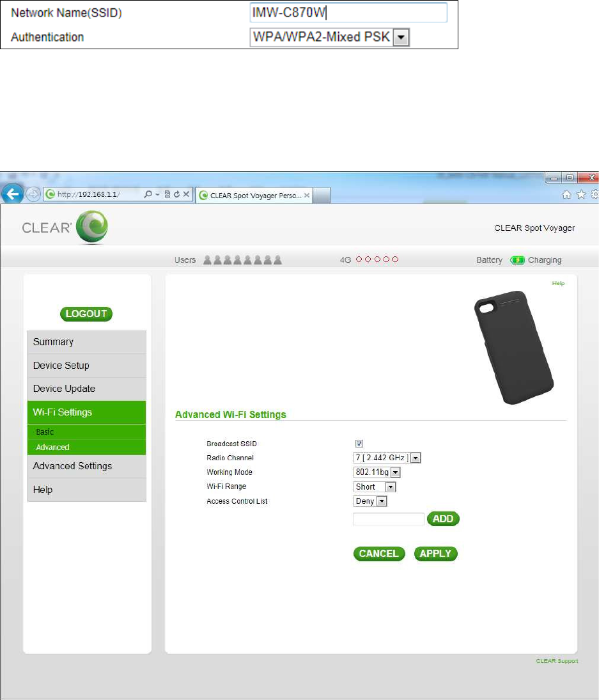The image size is (599, 700).
Task: Click the Working Mode label
Action: (229, 472)
